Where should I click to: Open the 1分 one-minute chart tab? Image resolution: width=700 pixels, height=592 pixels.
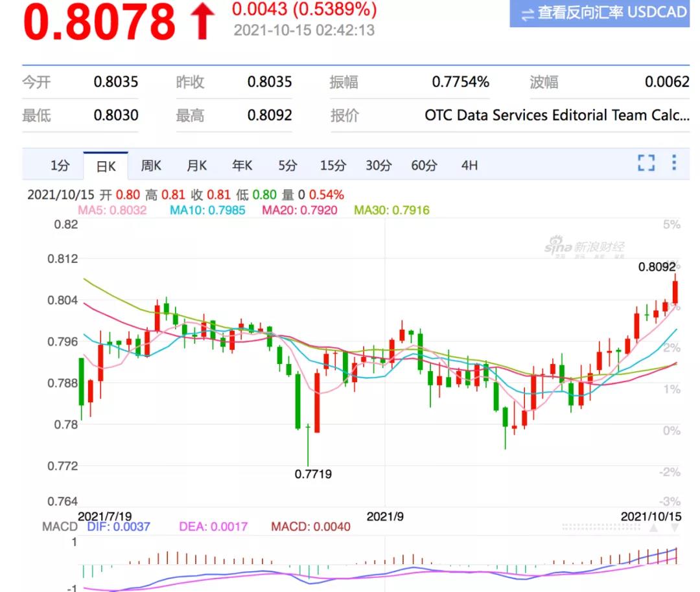click(x=60, y=166)
